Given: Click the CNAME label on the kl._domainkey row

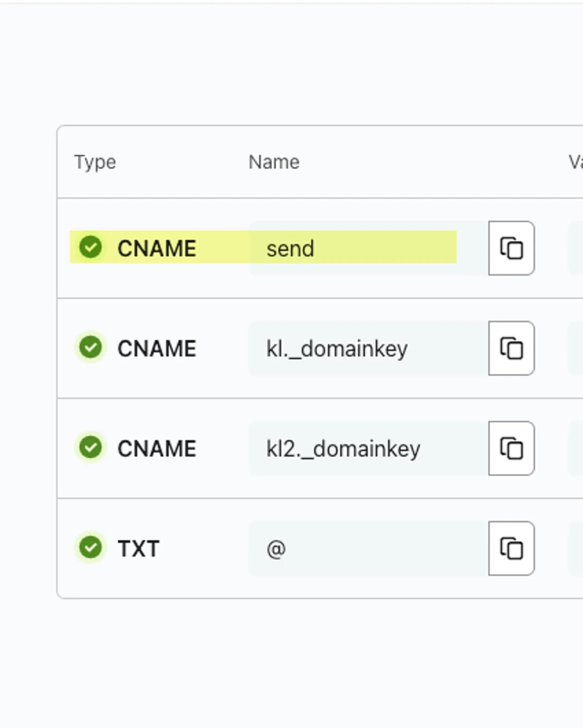Looking at the screenshot, I should 157,347.
